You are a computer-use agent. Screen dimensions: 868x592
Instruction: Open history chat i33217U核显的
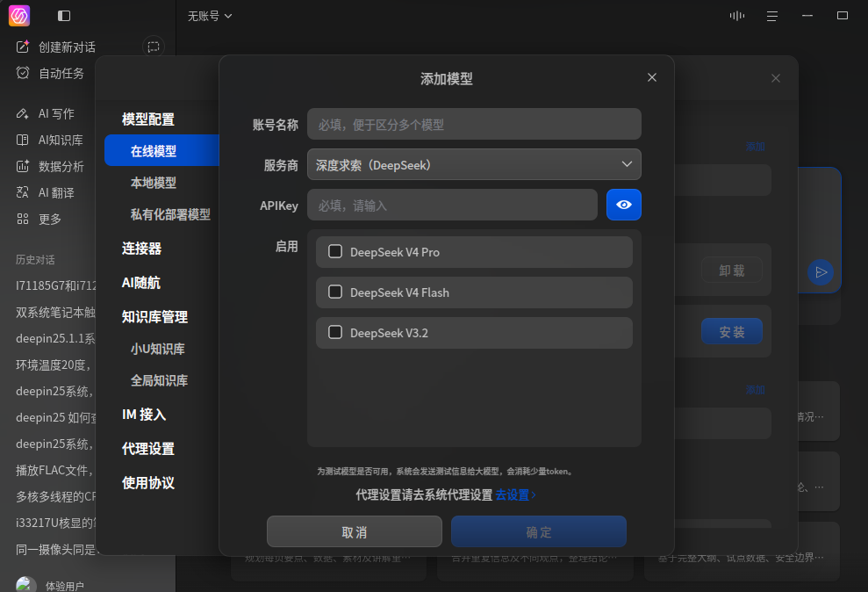click(x=56, y=523)
